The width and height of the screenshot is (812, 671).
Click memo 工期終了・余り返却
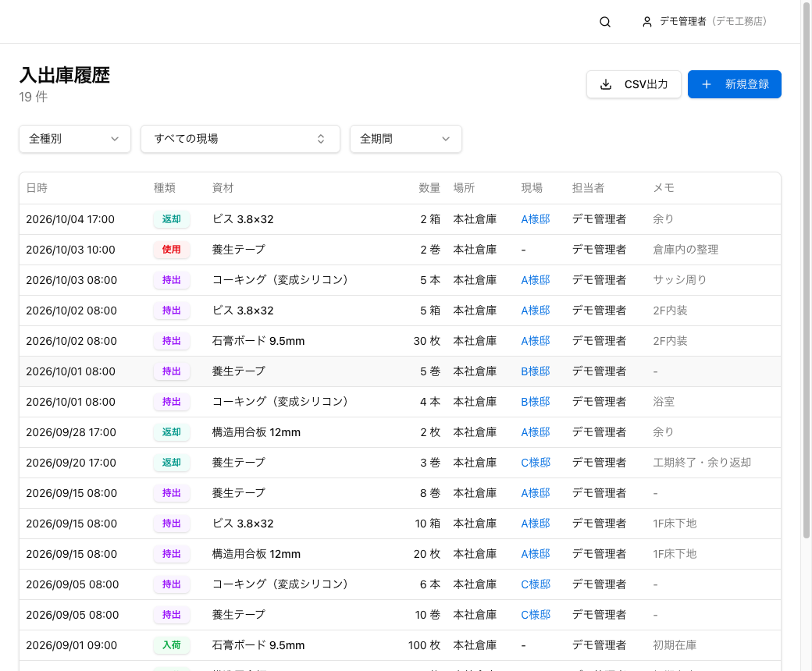tap(702, 463)
